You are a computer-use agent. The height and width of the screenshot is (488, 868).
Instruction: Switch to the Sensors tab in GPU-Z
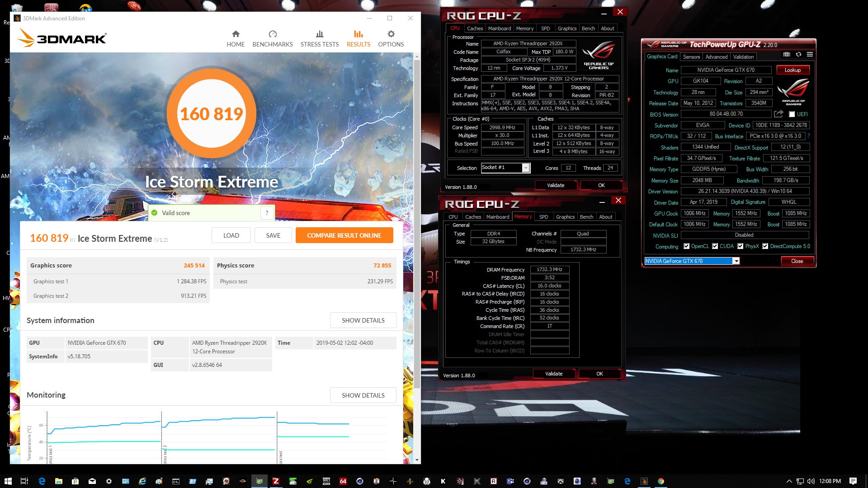[691, 57]
